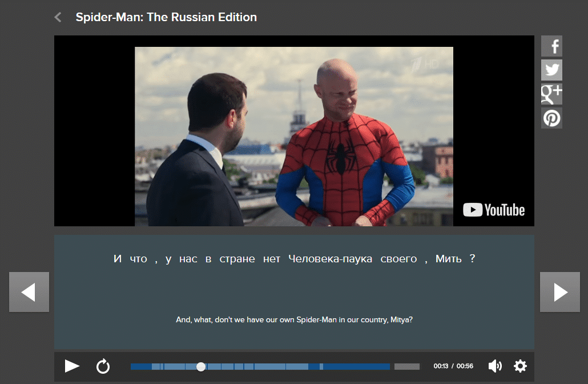The height and width of the screenshot is (384, 588).
Task: Share the video on Twitter
Action: click(x=551, y=70)
